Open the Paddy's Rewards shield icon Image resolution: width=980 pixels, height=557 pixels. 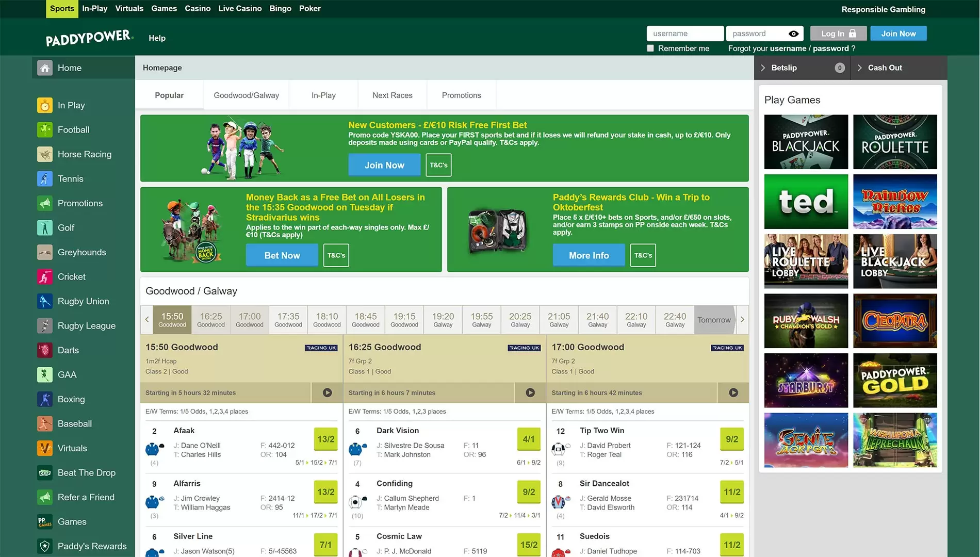(45, 546)
